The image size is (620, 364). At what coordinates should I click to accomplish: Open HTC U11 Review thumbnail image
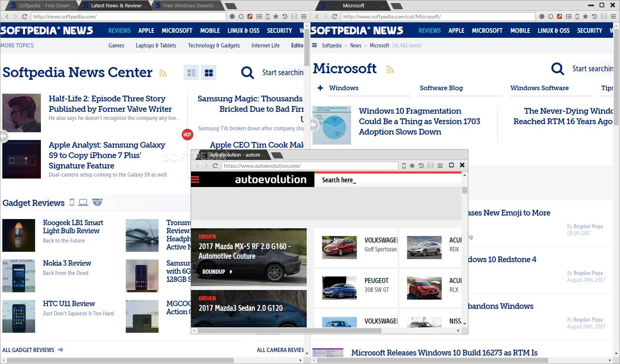click(19, 316)
